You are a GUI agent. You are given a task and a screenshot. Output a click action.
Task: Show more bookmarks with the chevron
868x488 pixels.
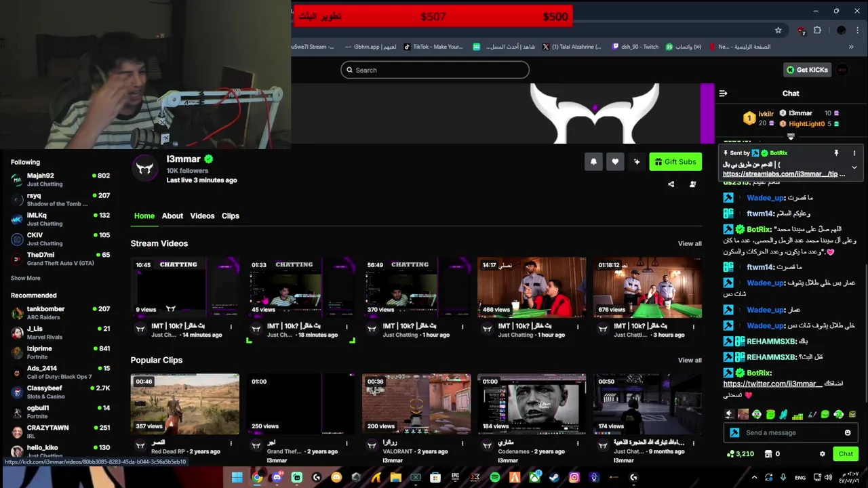click(851, 47)
